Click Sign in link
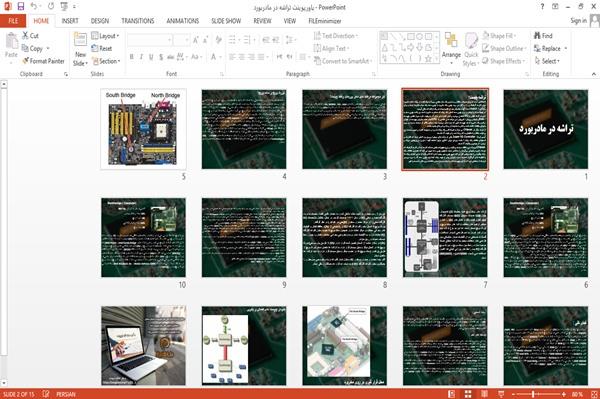This screenshot has width=600, height=399. click(x=579, y=21)
